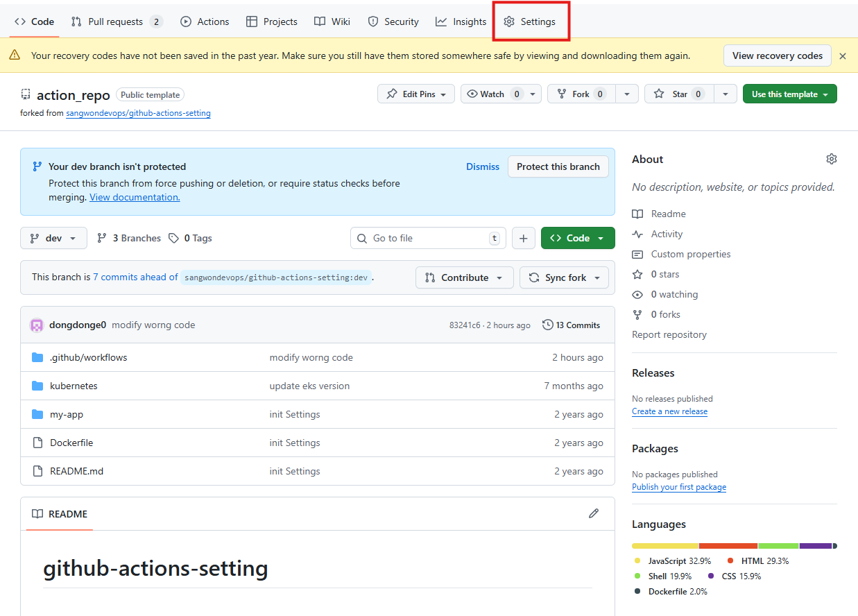Switch to the Pull requests tab
The height and width of the screenshot is (616, 858).
(x=117, y=22)
